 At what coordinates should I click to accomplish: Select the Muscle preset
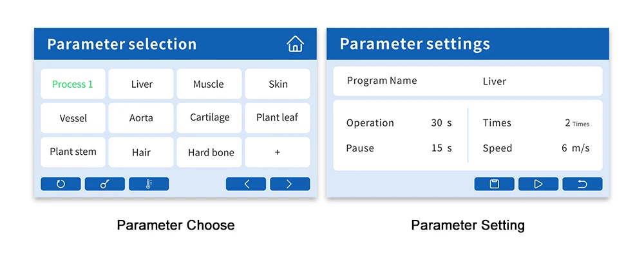click(209, 84)
